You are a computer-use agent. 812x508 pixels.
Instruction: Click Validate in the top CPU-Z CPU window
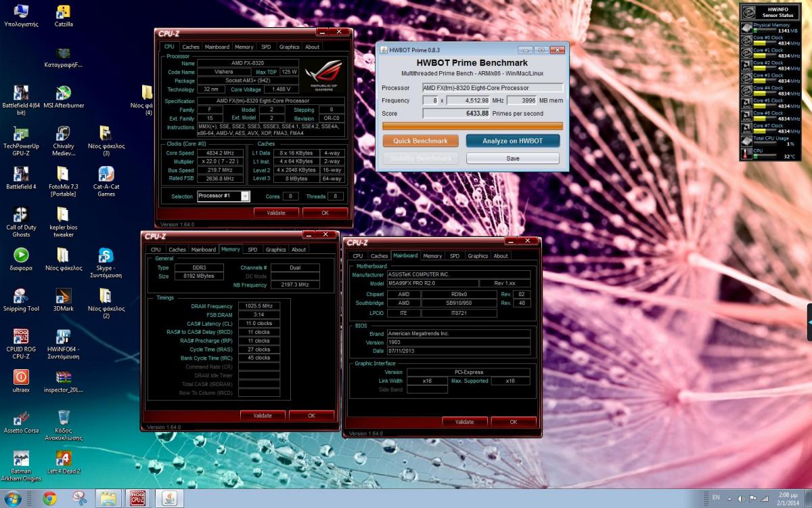[x=276, y=212]
